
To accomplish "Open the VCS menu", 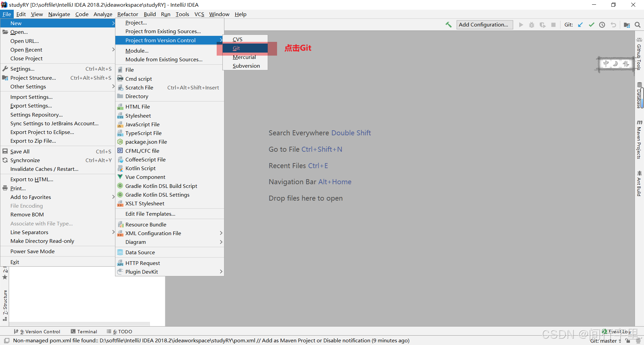I will [x=199, y=14].
